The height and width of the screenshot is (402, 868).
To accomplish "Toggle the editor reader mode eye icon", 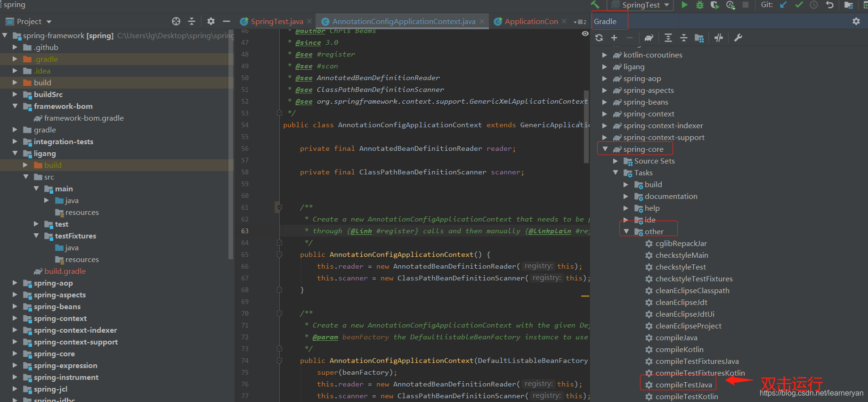I will pyautogui.click(x=585, y=33).
